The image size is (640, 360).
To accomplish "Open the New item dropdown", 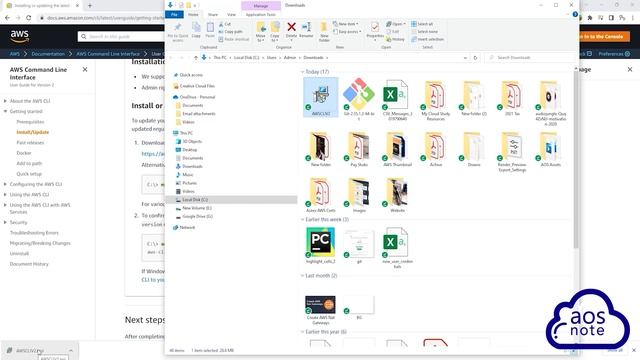I will click(x=346, y=24).
